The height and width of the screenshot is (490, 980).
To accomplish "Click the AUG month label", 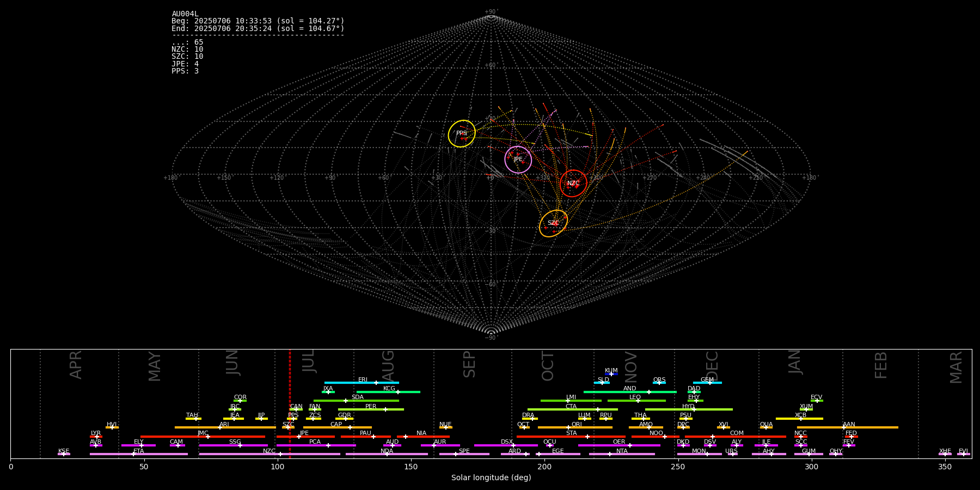I will [x=388, y=365].
